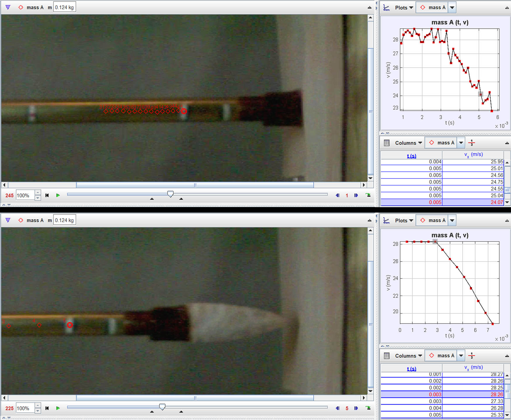The width and height of the screenshot is (511, 420).
Task: Open the Columns dropdown in lower table panel
Action: coord(408,356)
